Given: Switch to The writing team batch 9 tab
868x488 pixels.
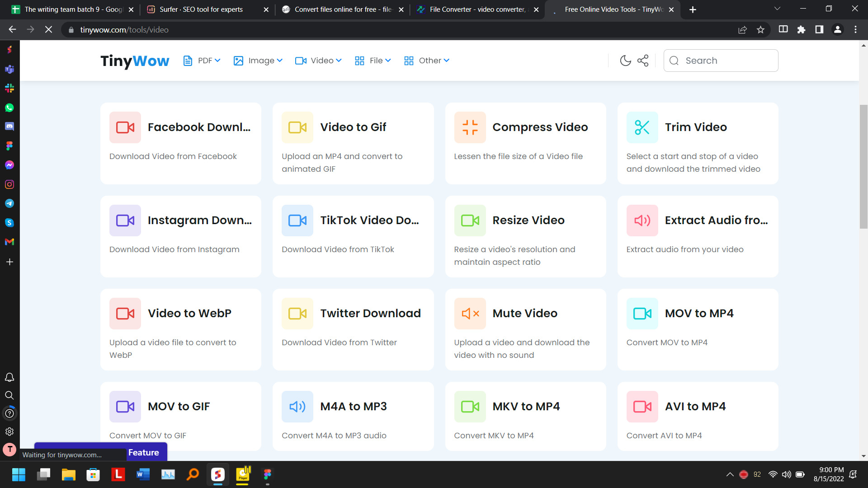Looking at the screenshot, I should click(72, 9).
